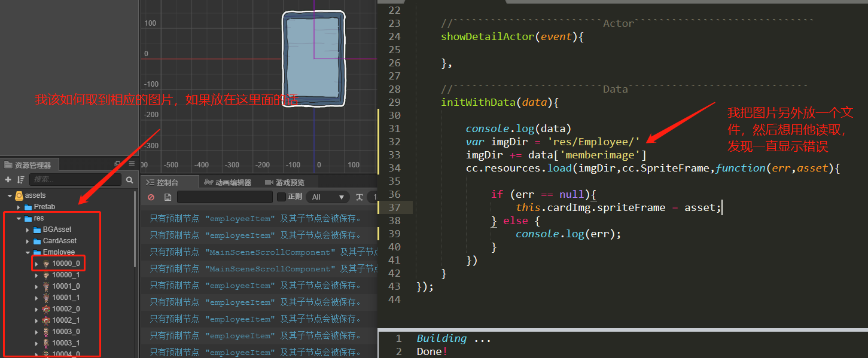Click the Done! output line
Viewport: 868px width, 358px height.
coord(432,351)
